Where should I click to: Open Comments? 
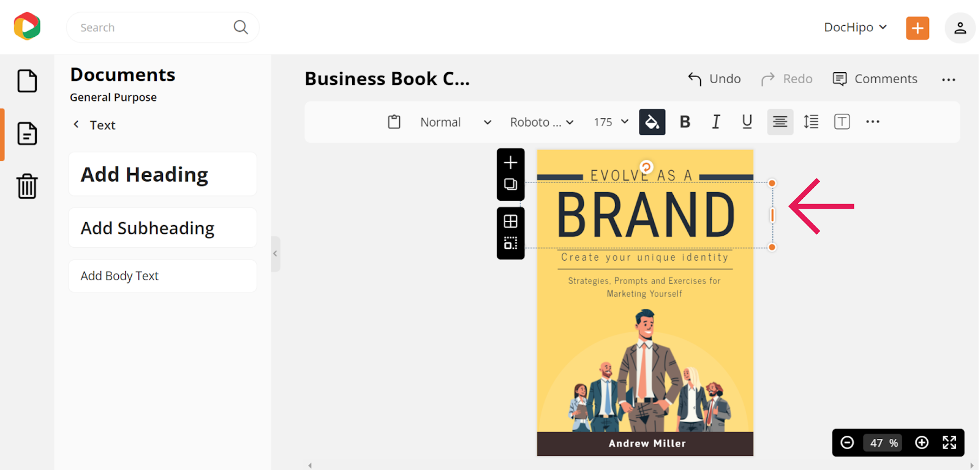875,79
